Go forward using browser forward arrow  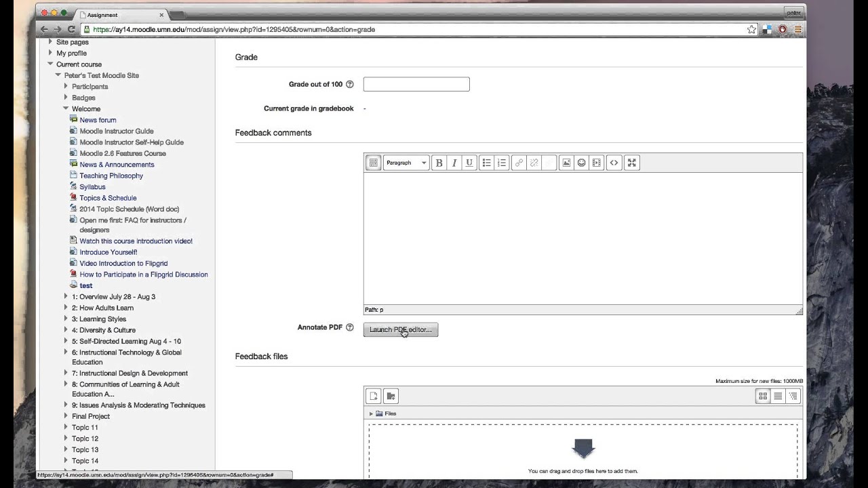58,29
